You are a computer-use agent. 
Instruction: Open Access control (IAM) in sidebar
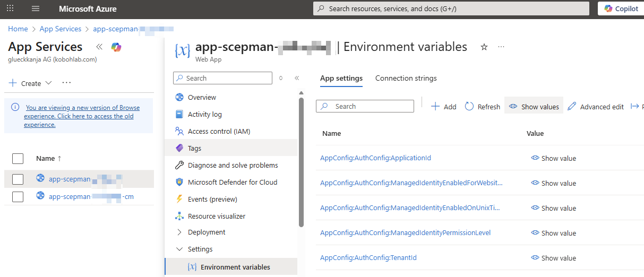coord(218,131)
